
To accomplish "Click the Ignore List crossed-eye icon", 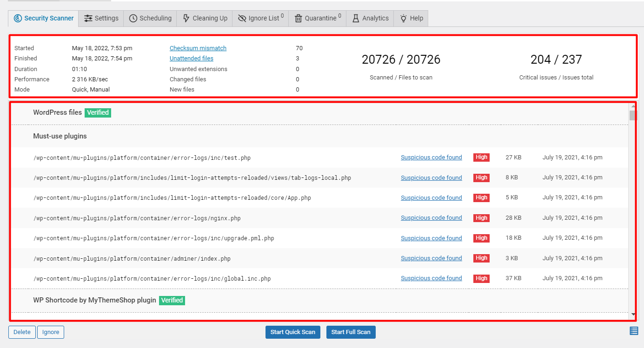I will tap(242, 18).
